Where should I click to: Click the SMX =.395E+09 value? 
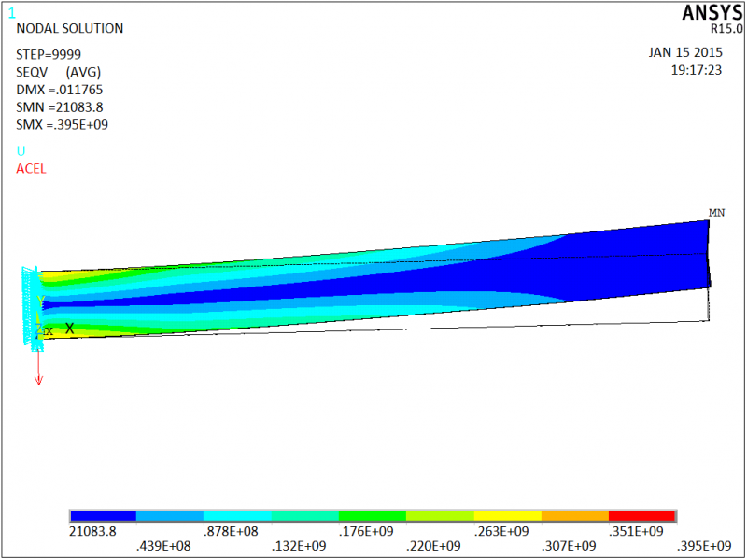pyautogui.click(x=62, y=125)
